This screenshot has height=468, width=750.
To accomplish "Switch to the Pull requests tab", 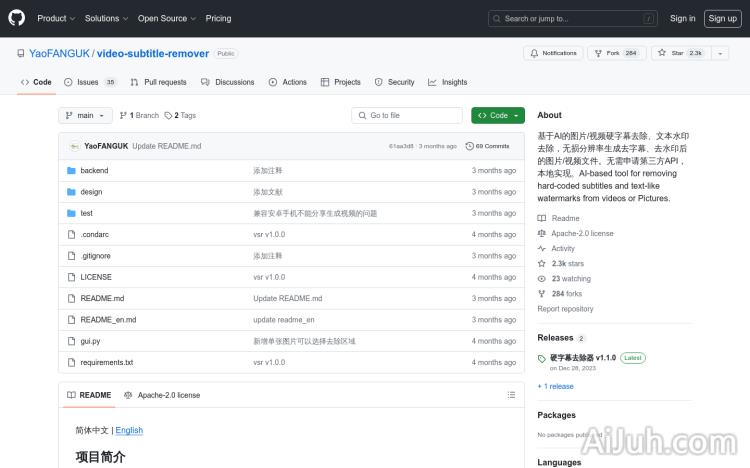I will (x=158, y=82).
